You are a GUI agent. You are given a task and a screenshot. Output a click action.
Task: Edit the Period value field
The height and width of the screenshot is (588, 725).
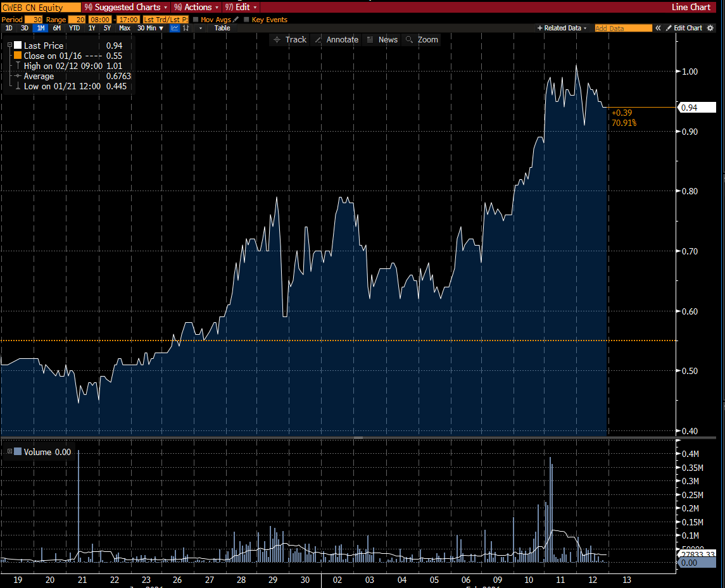[x=34, y=20]
